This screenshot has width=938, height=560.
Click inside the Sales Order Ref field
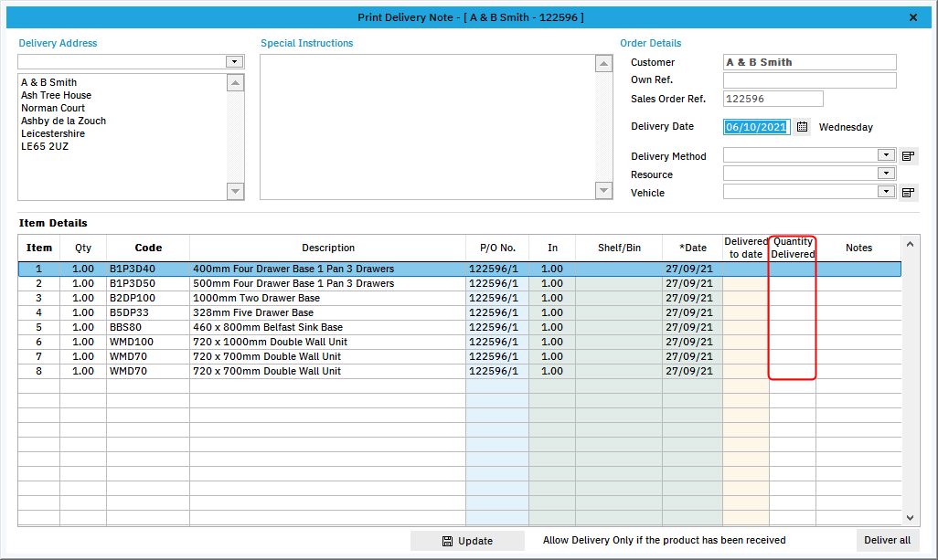pos(773,98)
